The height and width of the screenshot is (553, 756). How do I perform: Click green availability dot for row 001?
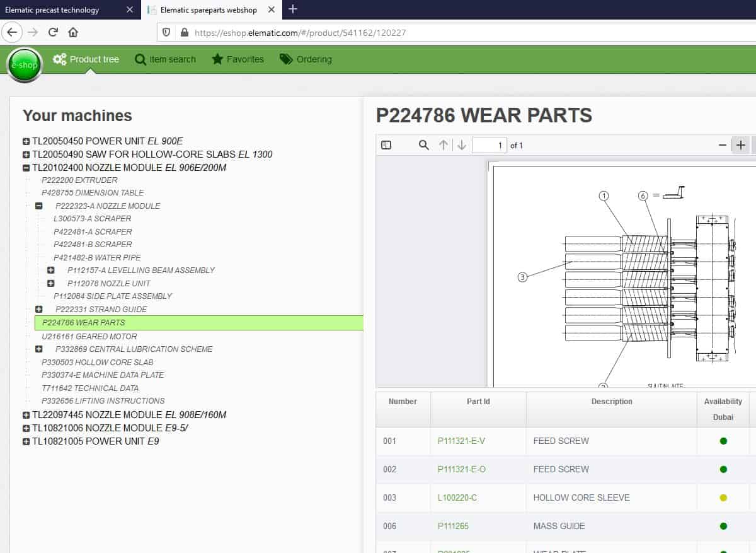tap(723, 441)
